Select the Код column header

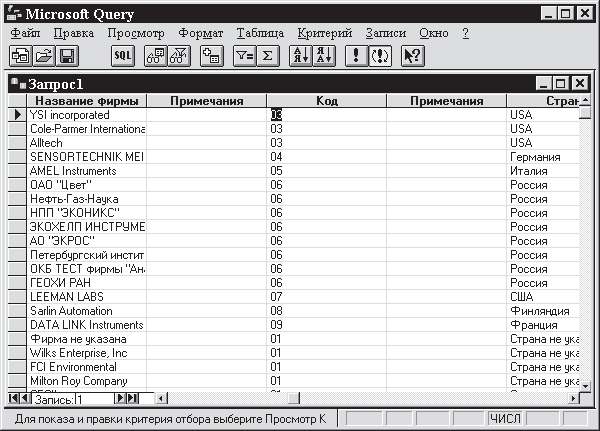point(326,101)
